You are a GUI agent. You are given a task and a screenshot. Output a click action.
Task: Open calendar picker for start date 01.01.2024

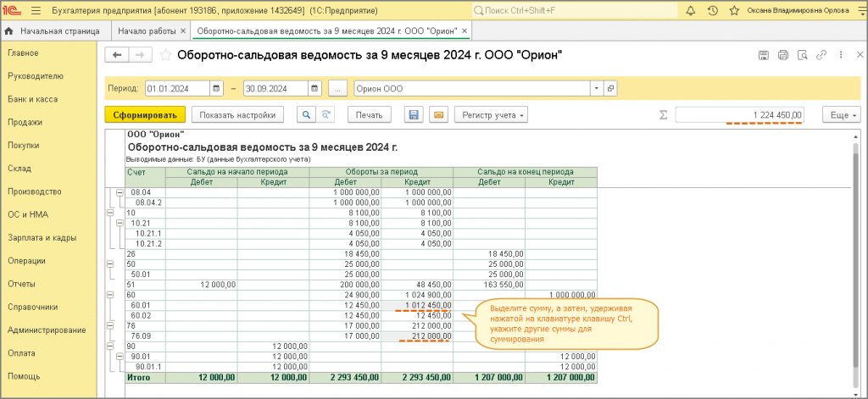click(216, 89)
